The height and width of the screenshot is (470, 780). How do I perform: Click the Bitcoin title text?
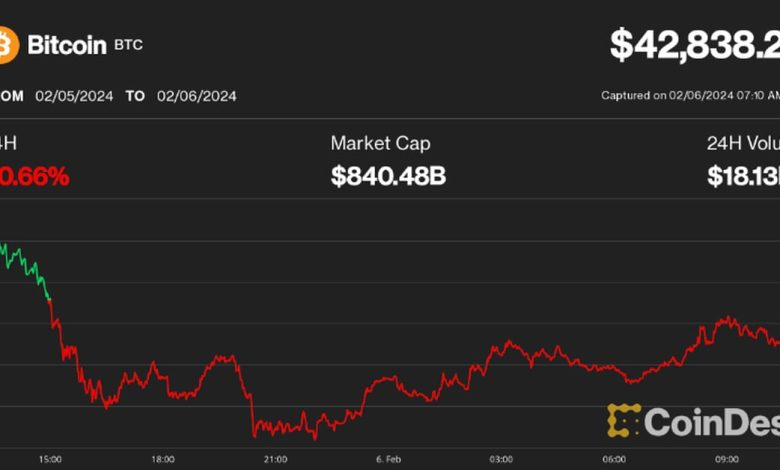(x=68, y=45)
